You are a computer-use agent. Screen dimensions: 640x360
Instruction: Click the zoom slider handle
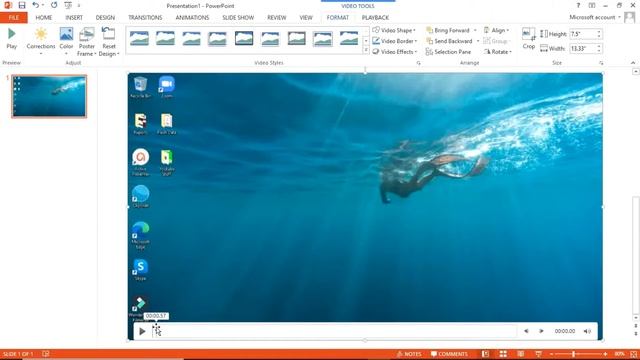coord(573,354)
